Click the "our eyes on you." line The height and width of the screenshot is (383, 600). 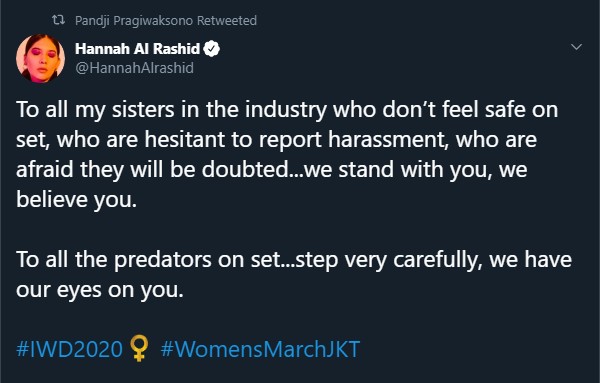point(100,290)
